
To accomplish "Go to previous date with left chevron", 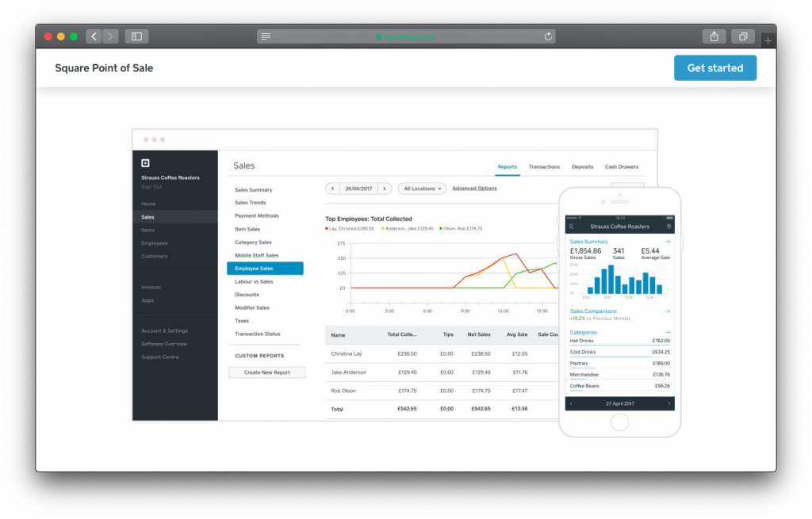I will (x=332, y=189).
